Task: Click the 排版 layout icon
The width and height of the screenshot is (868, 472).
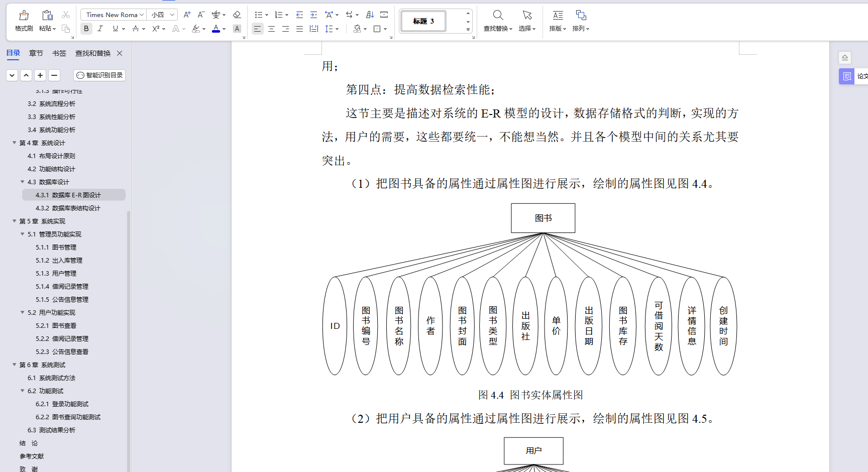Action: tap(558, 15)
